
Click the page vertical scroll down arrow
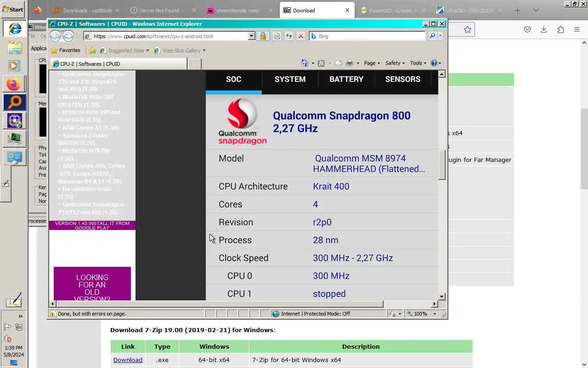[441, 297]
